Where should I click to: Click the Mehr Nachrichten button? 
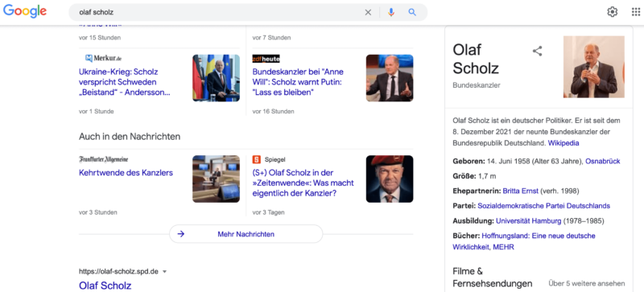point(246,234)
